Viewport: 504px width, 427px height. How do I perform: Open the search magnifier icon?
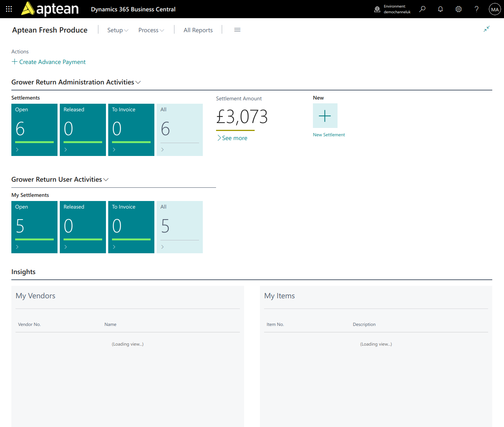point(422,9)
